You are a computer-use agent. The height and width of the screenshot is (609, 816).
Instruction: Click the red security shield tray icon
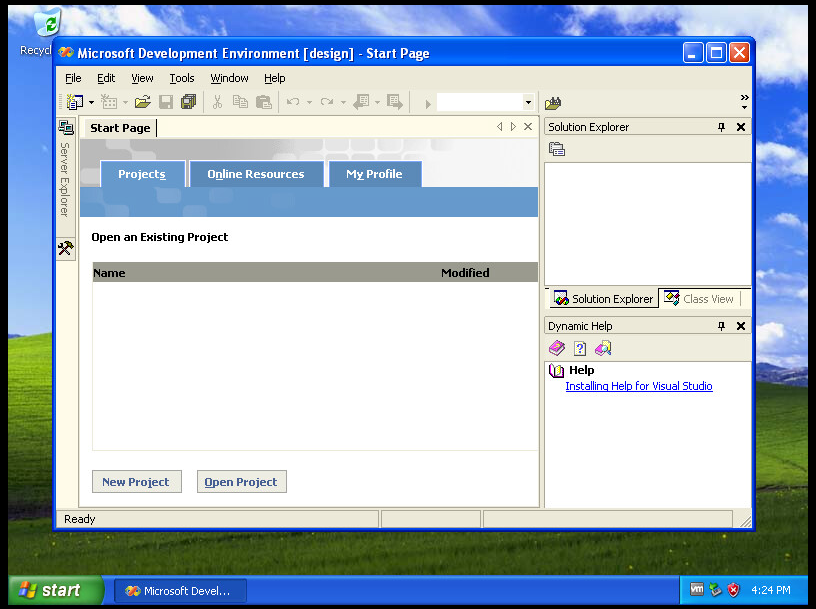pyautogui.click(x=733, y=590)
